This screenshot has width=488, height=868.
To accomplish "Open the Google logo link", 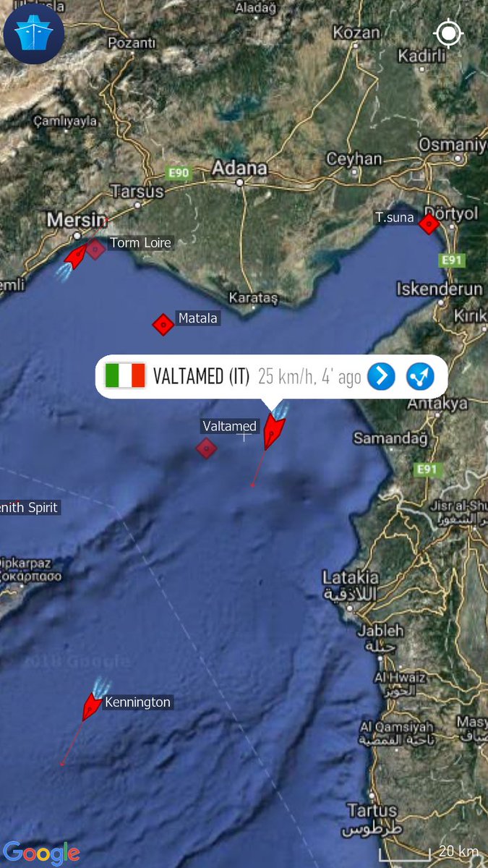I will tap(41, 853).
